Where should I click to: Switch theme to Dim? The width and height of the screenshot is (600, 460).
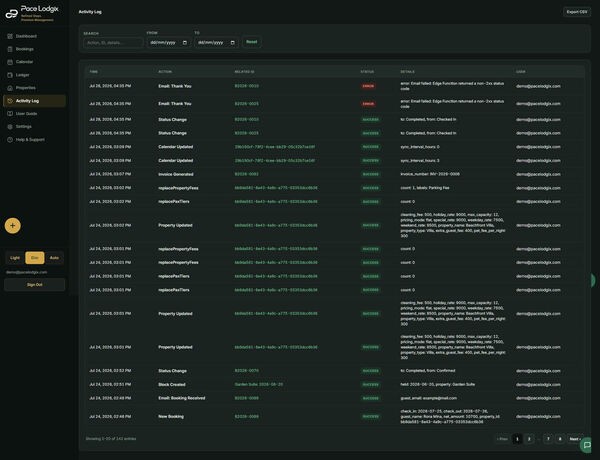(34, 258)
